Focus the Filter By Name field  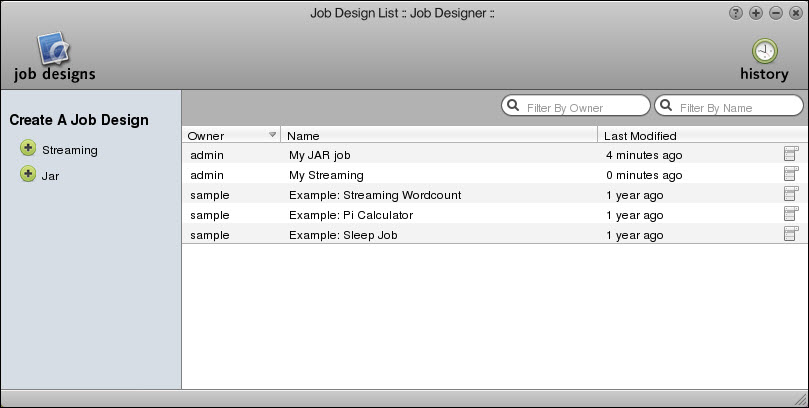point(737,106)
